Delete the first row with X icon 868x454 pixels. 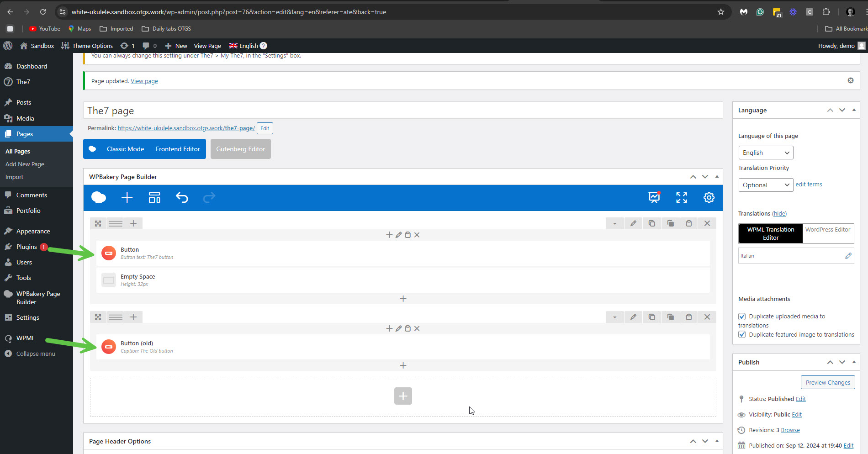[x=707, y=223]
